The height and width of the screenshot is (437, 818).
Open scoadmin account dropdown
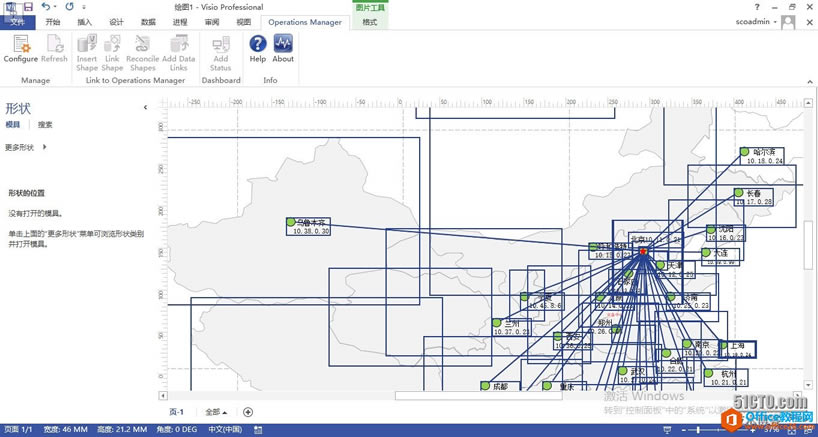pos(775,22)
